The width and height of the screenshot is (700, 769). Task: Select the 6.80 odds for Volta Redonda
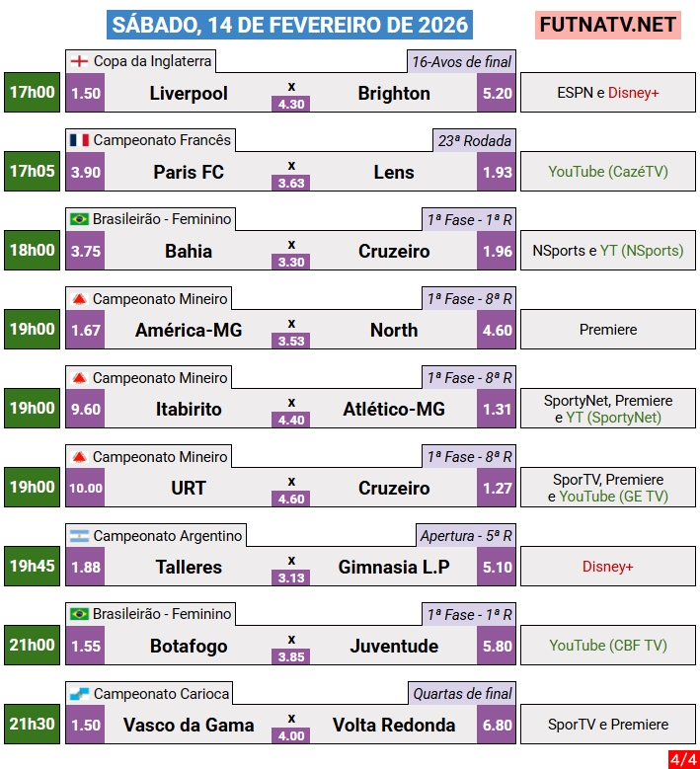pyautogui.click(x=498, y=726)
